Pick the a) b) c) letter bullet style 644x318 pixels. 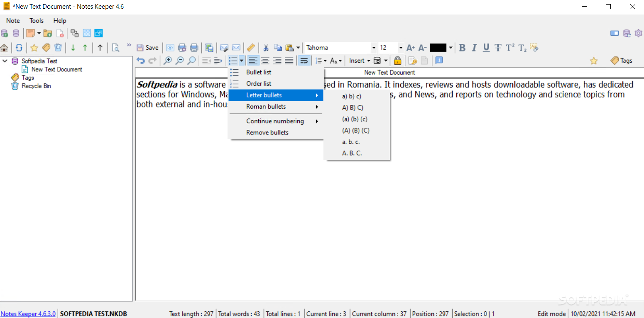[357, 96]
